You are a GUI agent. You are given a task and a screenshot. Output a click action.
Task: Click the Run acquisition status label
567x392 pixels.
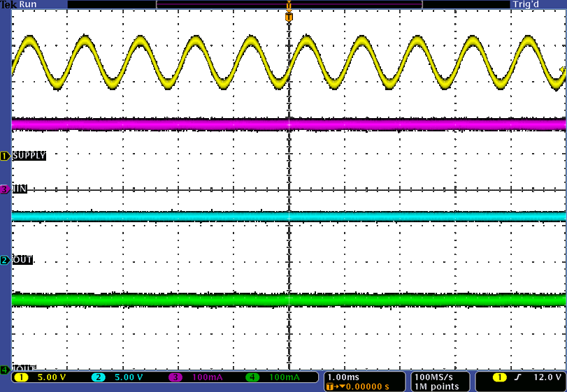coord(28,4)
